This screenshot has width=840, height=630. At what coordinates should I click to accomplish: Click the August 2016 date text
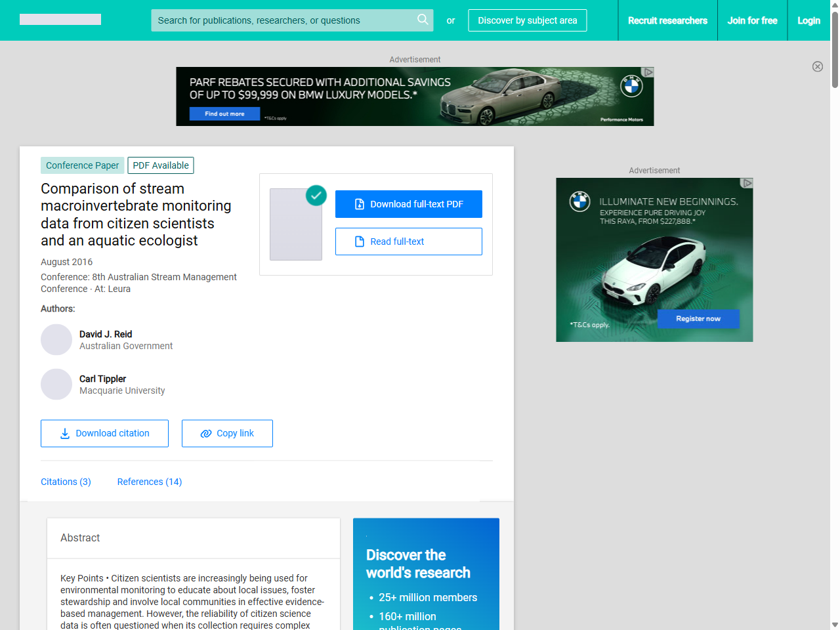point(66,262)
